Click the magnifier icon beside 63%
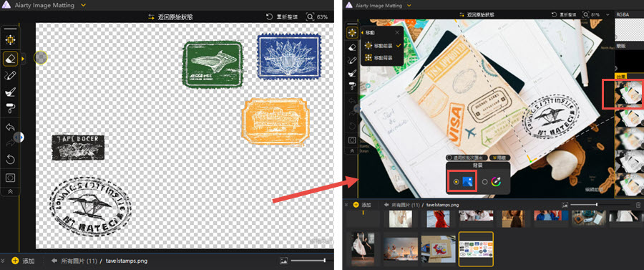 tap(310, 17)
